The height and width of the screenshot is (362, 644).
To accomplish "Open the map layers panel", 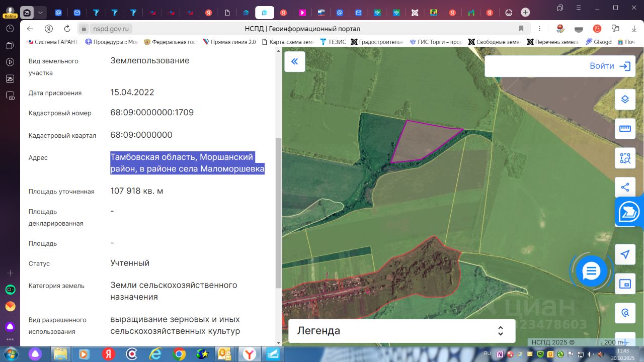I will pos(625,100).
